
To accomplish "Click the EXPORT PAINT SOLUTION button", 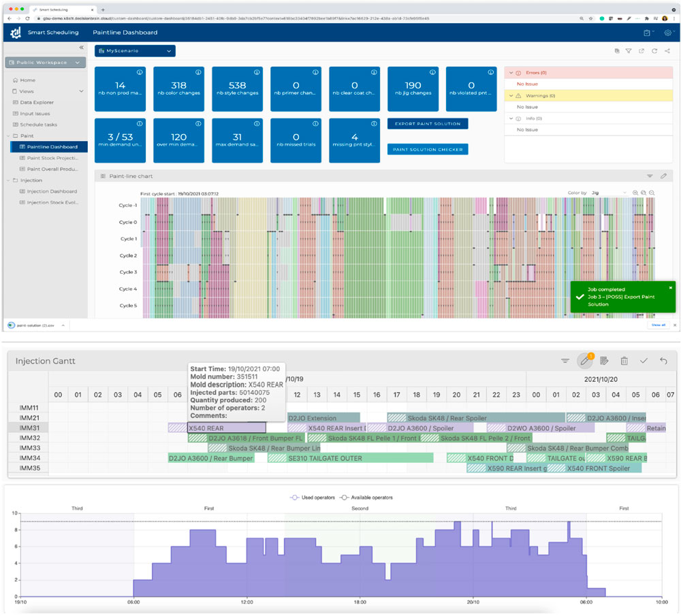I will (428, 124).
